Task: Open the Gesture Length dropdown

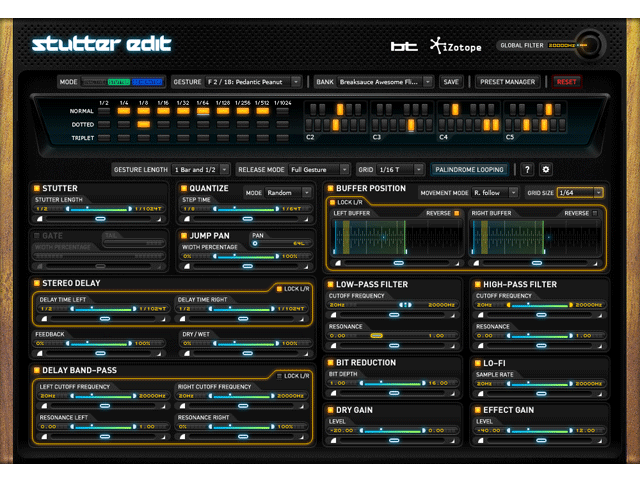Action: [x=201, y=169]
